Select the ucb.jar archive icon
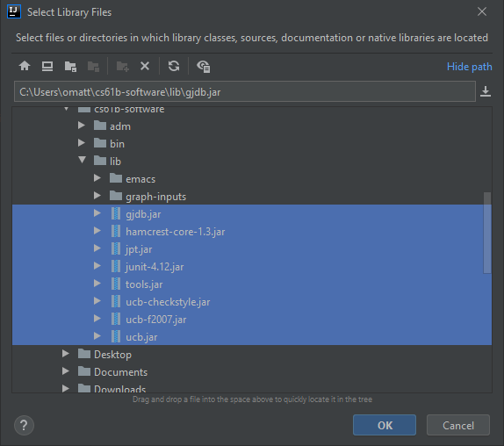Screen dimensions: 504x446 point(116,336)
